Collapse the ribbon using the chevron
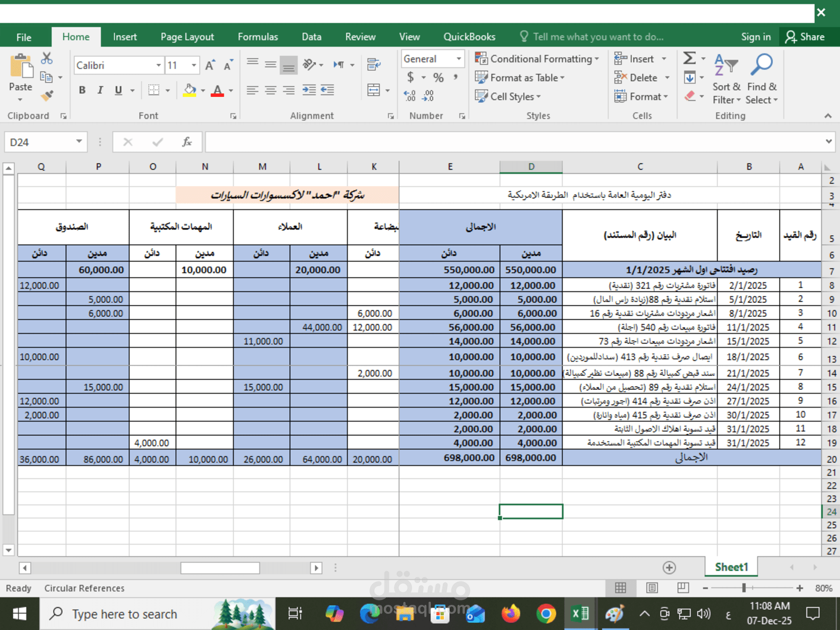The image size is (840, 630). click(828, 116)
